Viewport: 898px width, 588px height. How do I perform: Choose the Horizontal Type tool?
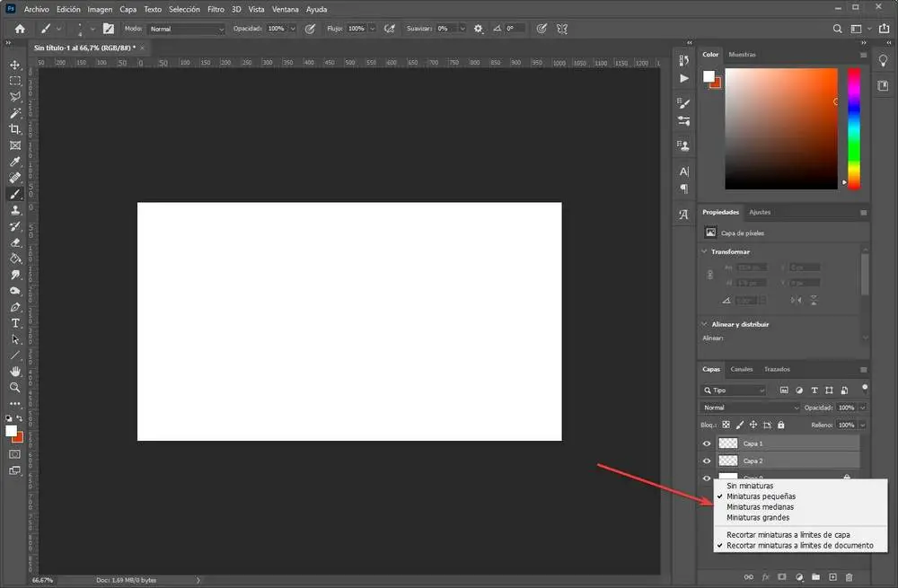(x=14, y=323)
